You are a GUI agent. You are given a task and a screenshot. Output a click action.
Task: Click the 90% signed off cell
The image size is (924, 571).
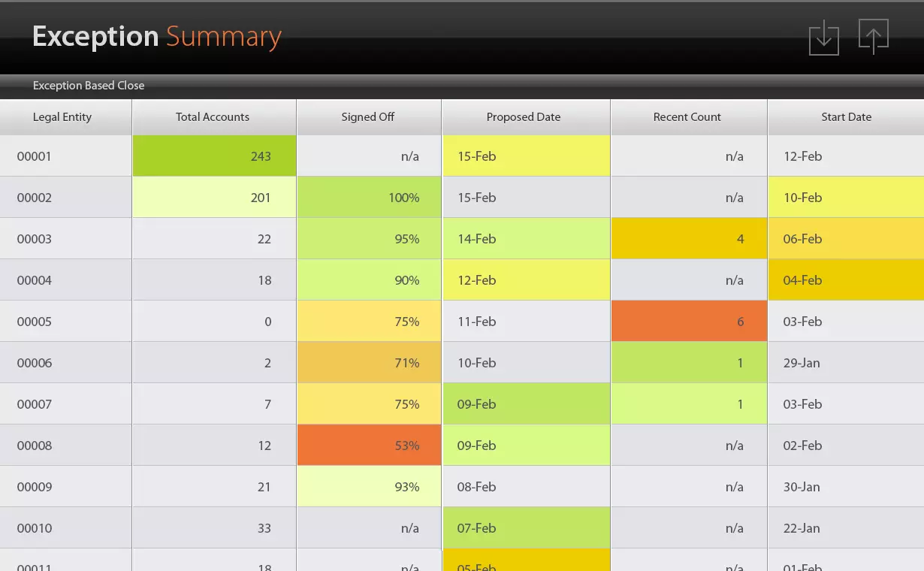[369, 280]
